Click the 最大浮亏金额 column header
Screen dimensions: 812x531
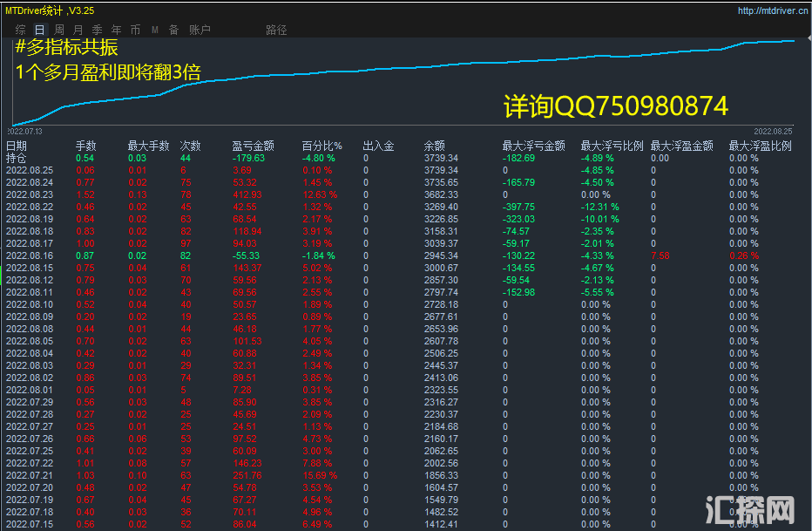click(x=533, y=146)
